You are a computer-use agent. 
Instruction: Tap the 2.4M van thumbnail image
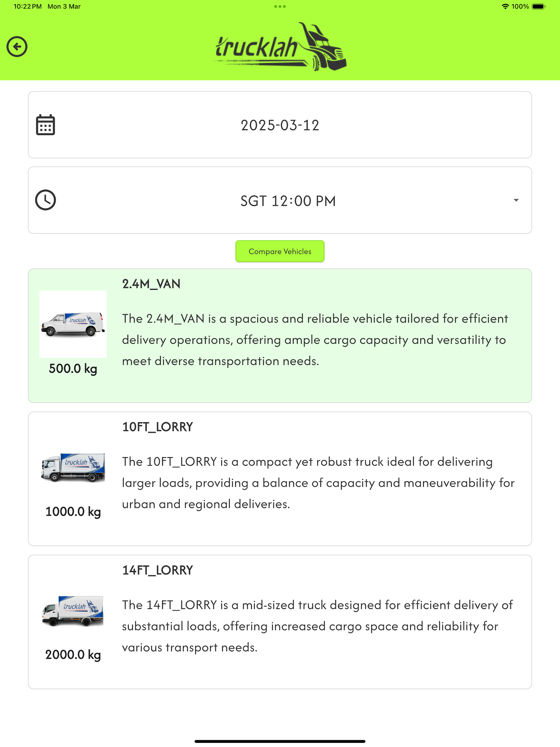[73, 324]
